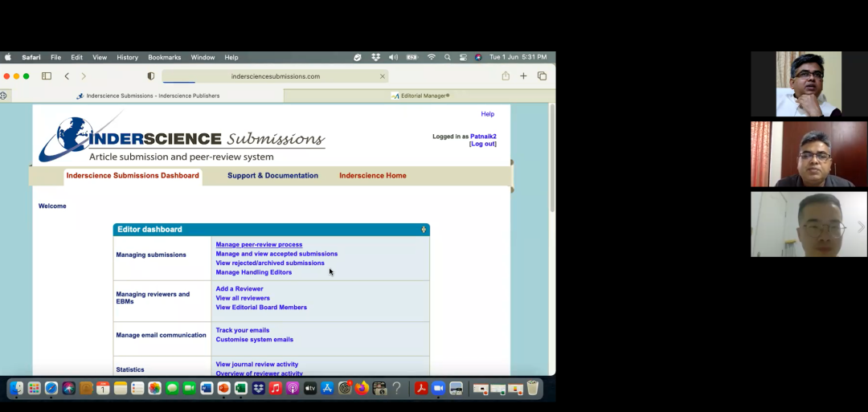Image resolution: width=868 pixels, height=412 pixels.
Task: Launch Excel from the Dock
Action: [x=241, y=388]
